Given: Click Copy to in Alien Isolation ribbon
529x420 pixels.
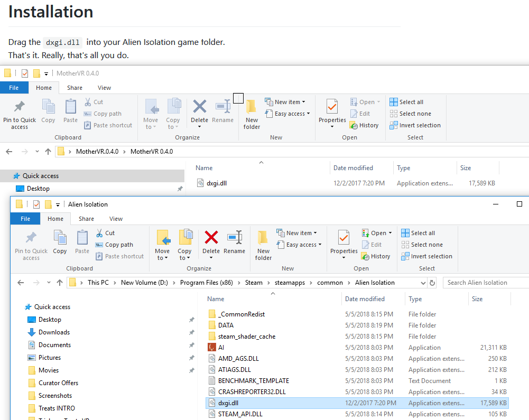Looking at the screenshot, I should [x=184, y=245].
